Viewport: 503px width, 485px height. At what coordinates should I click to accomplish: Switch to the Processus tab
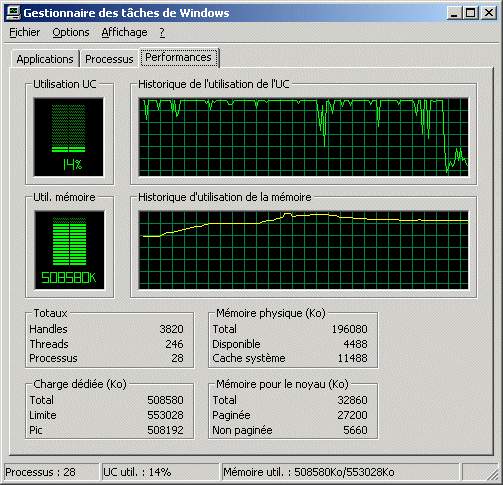pos(109,59)
